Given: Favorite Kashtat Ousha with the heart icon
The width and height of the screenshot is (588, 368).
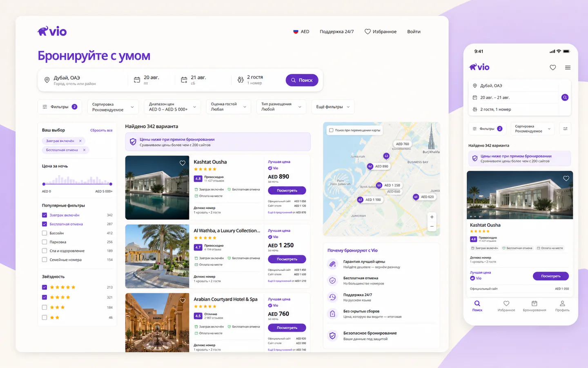Looking at the screenshot, I should 183,163.
